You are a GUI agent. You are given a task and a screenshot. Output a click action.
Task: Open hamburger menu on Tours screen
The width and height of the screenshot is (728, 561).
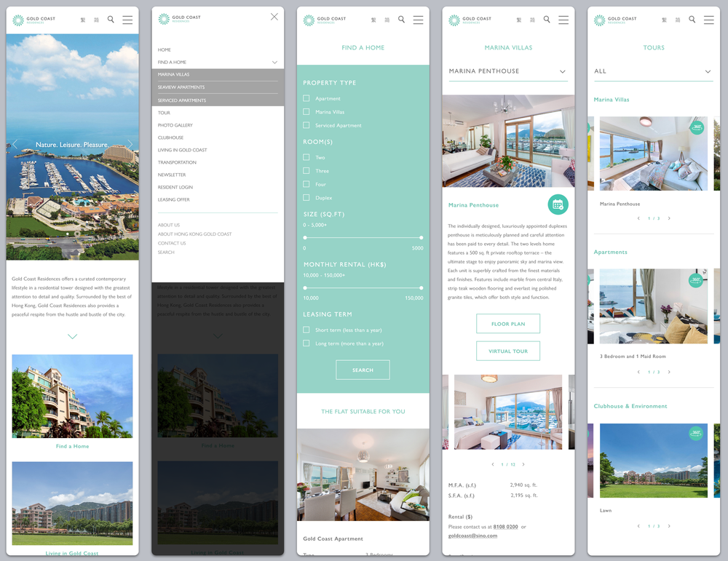click(708, 20)
